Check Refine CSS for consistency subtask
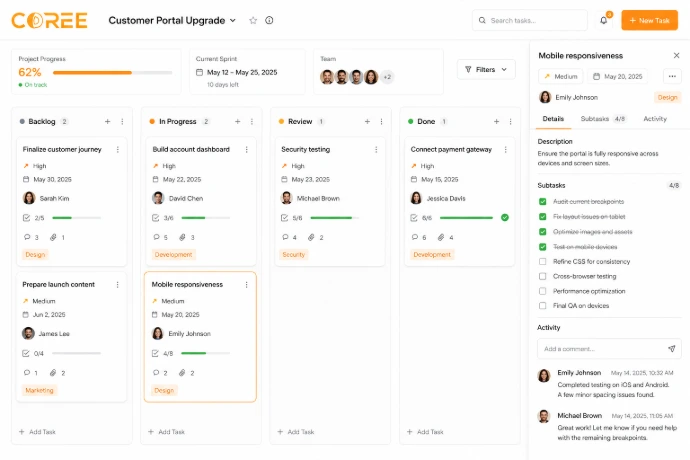690x460 pixels. (x=543, y=261)
